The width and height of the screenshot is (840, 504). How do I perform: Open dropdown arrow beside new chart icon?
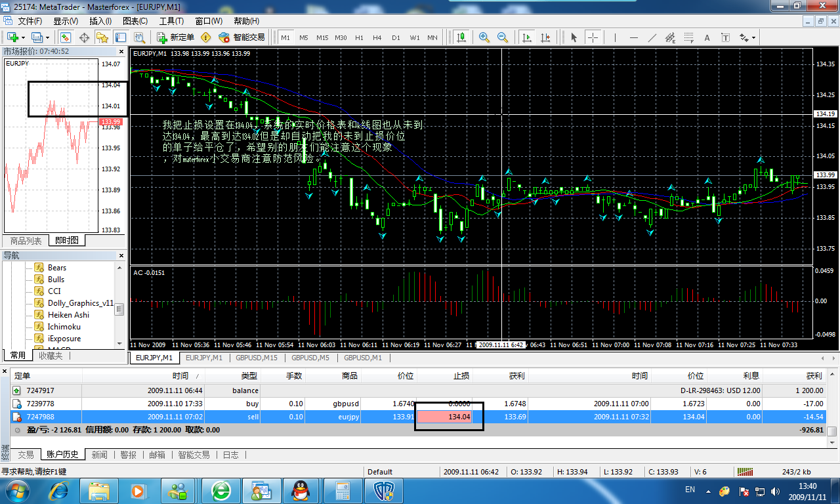tap(24, 37)
